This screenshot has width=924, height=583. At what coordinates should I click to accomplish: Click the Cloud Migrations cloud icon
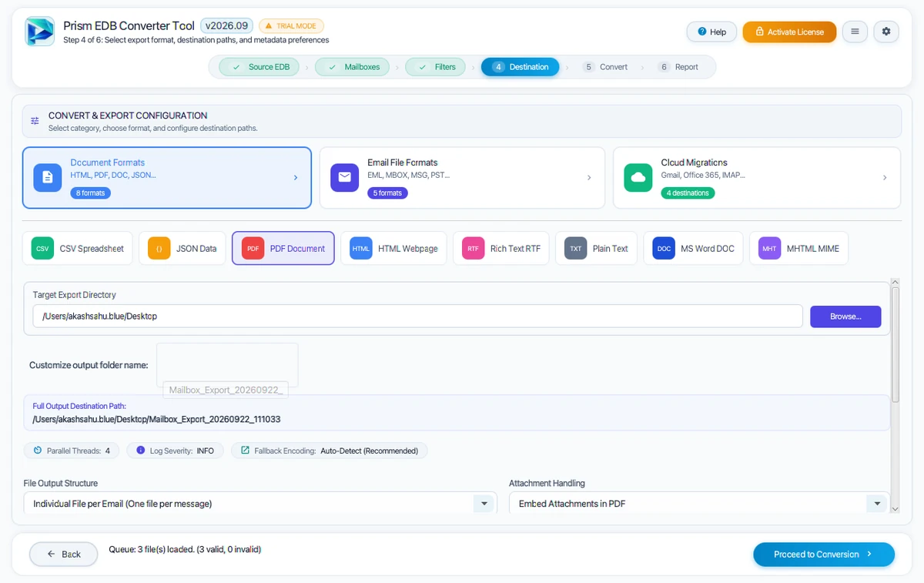click(x=638, y=177)
